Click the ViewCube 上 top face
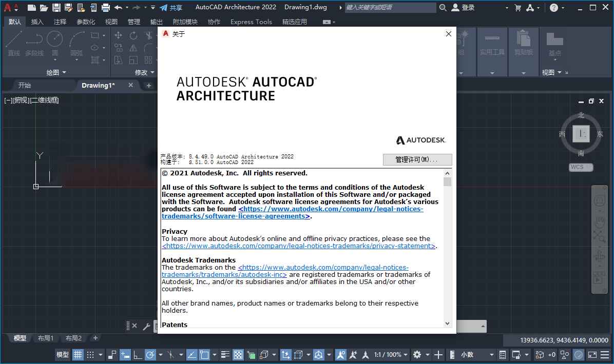 tap(581, 134)
